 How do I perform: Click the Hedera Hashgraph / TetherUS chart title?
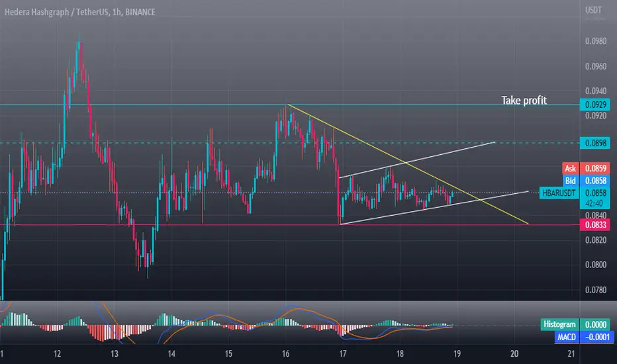(80, 12)
